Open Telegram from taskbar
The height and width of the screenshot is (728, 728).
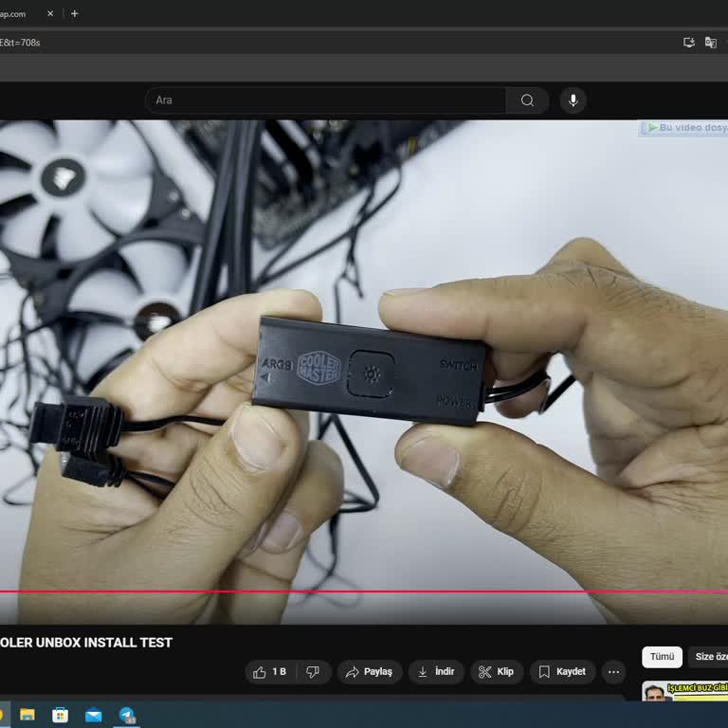(x=127, y=715)
